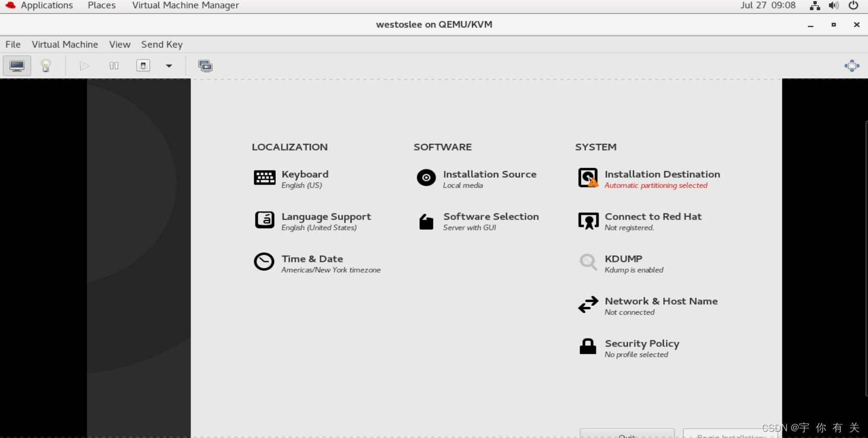Screen dimensions: 868x438
Task: Open the View menu
Action: [x=120, y=44]
